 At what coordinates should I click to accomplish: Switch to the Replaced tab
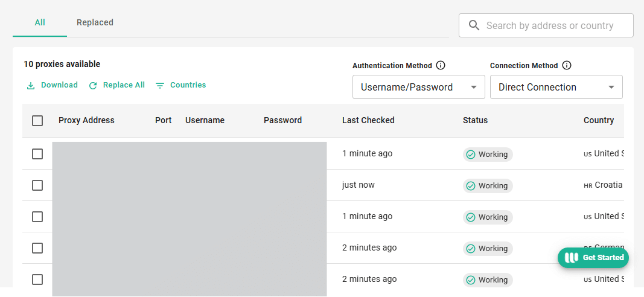95,22
